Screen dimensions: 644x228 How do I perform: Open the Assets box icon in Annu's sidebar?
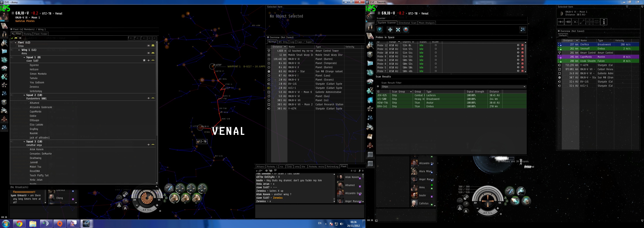point(4,102)
